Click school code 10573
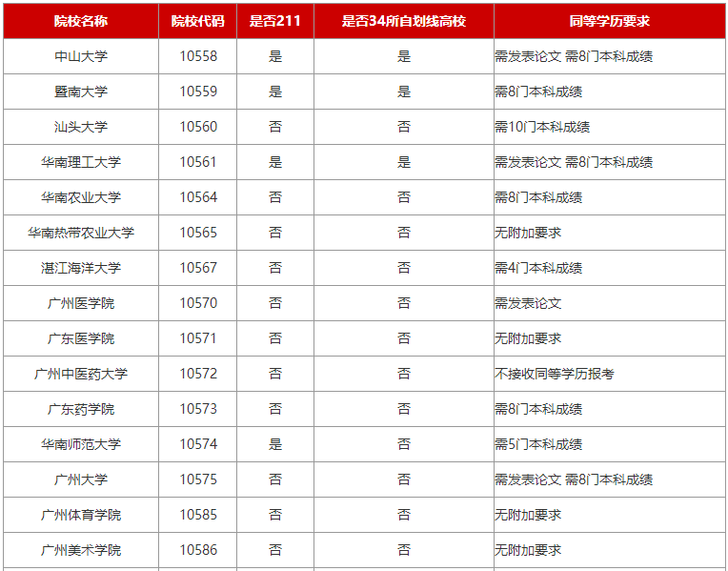 click(x=198, y=409)
